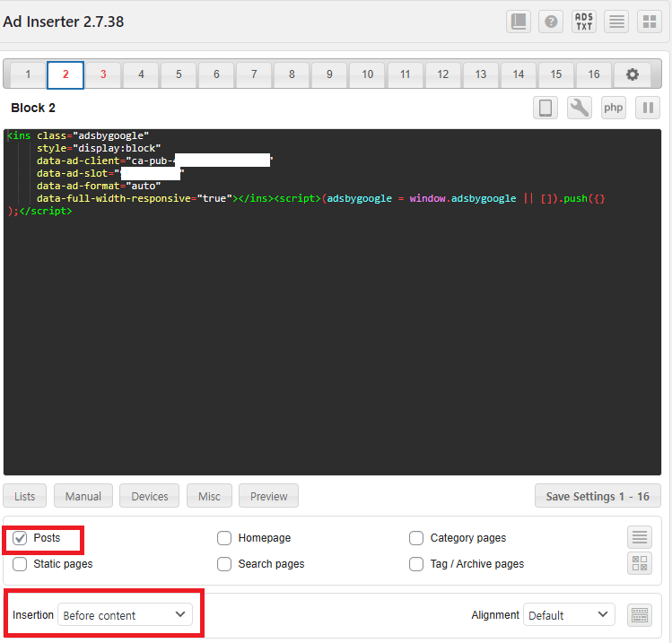This screenshot has height=643, width=672.
Task: Click the help question mark icon
Action: click(551, 22)
